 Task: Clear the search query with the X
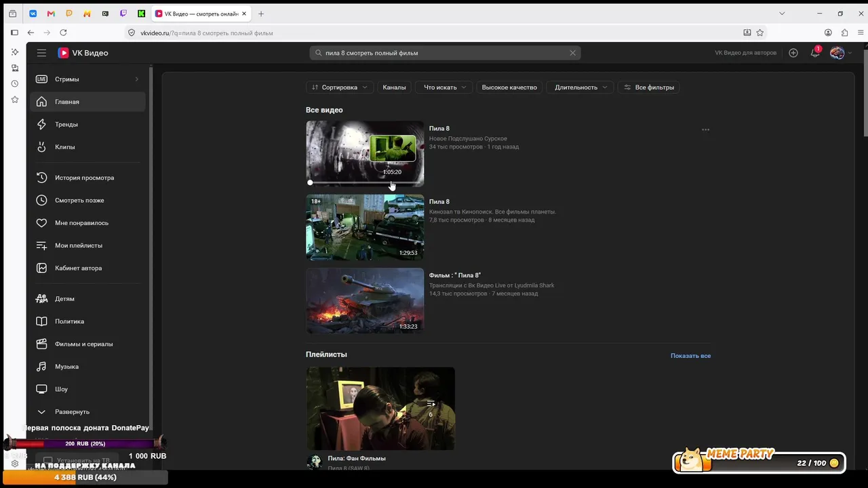(572, 53)
